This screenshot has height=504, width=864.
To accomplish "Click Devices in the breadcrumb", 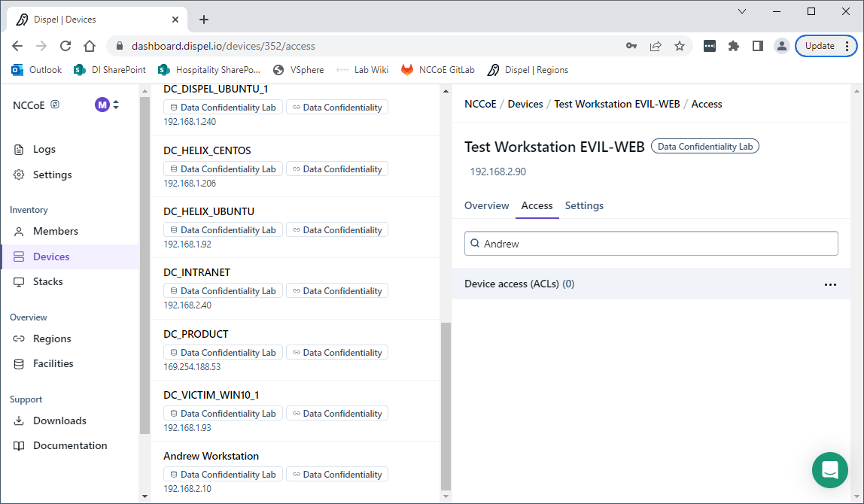I will pos(525,104).
